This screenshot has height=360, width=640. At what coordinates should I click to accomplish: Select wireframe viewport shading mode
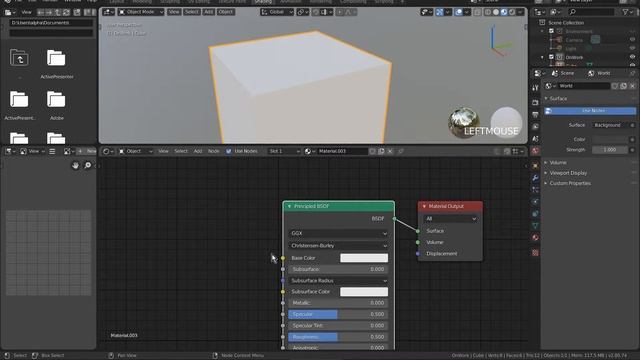tap(488, 12)
